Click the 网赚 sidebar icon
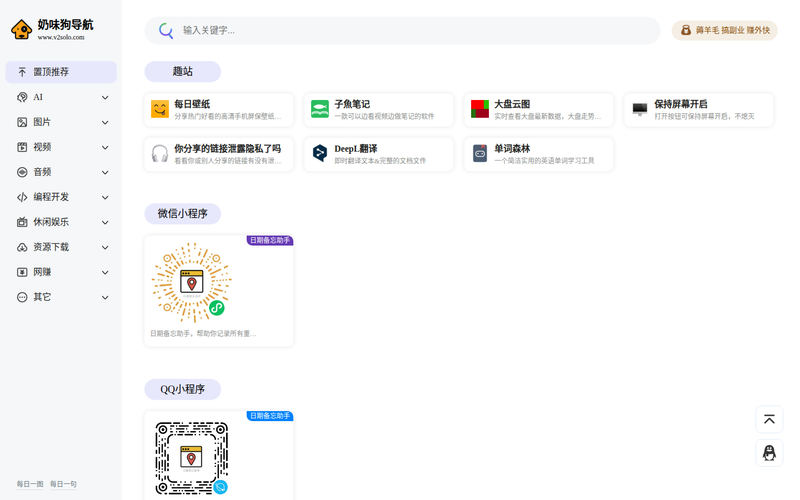 click(x=22, y=272)
